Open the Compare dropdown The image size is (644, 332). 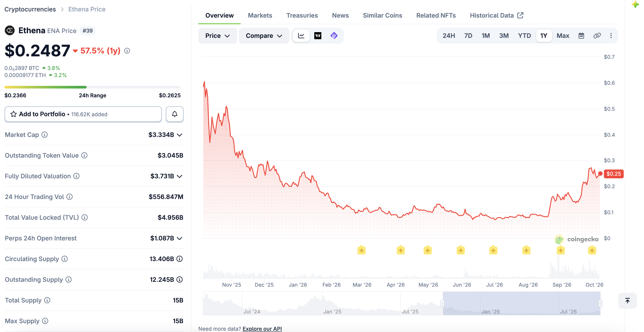point(264,36)
